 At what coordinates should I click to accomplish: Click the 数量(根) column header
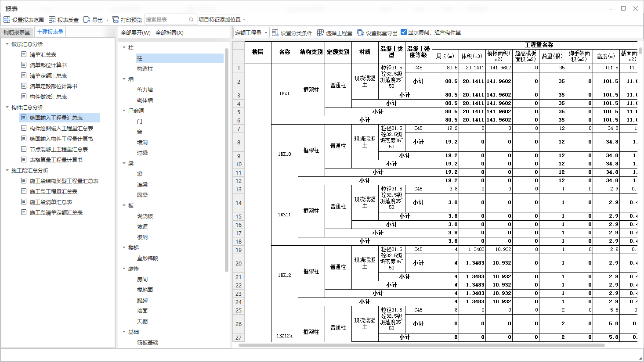click(x=553, y=56)
